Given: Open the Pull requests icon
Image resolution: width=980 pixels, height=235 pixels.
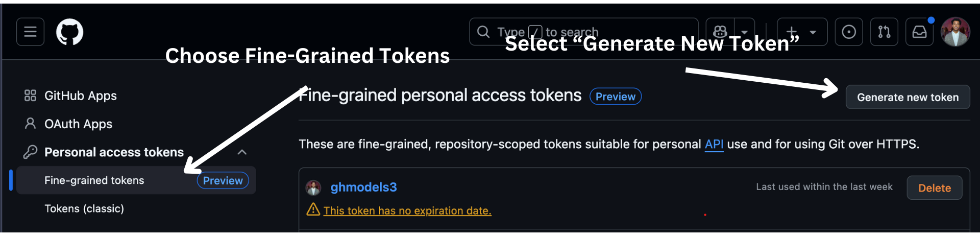Looking at the screenshot, I should [884, 32].
